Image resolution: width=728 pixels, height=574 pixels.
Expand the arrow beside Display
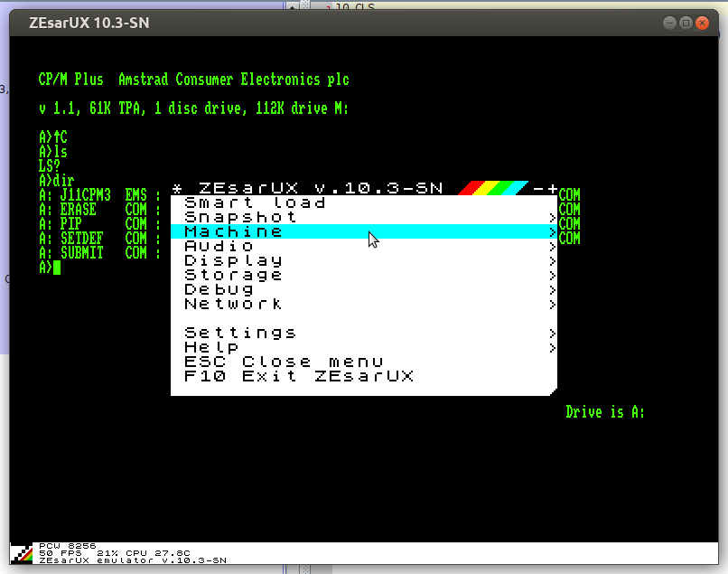pos(552,260)
